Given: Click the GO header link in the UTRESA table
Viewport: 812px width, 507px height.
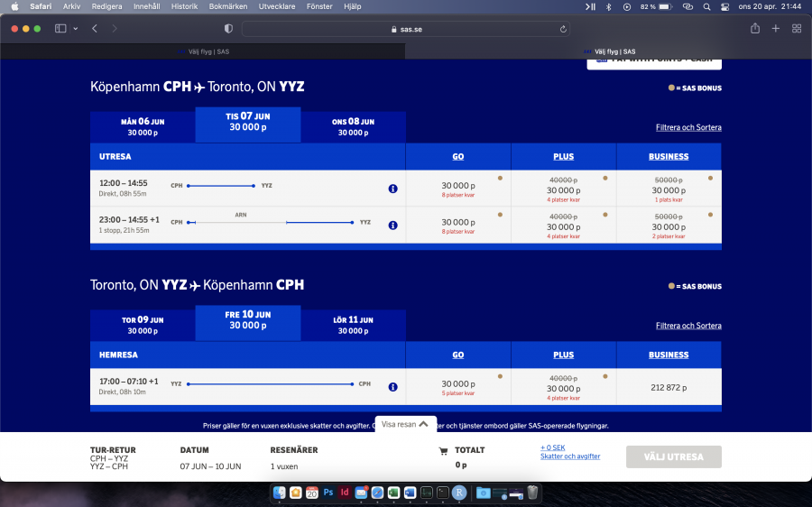Looking at the screenshot, I should click(458, 156).
